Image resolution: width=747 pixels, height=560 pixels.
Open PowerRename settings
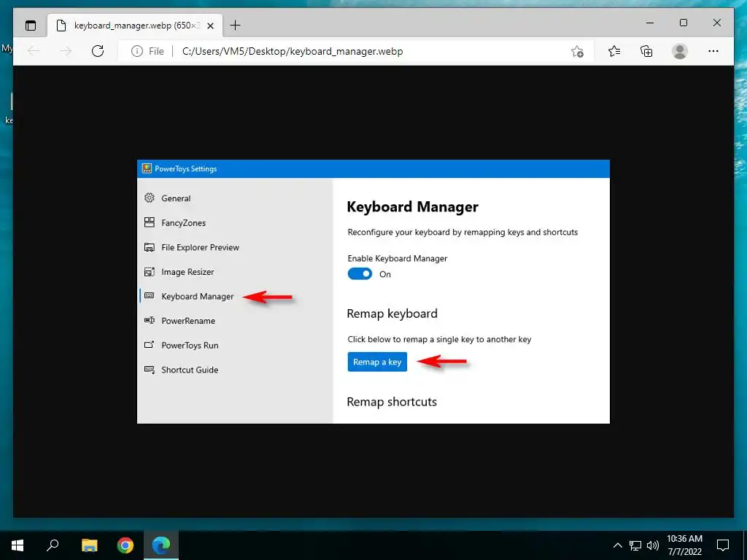coord(188,321)
